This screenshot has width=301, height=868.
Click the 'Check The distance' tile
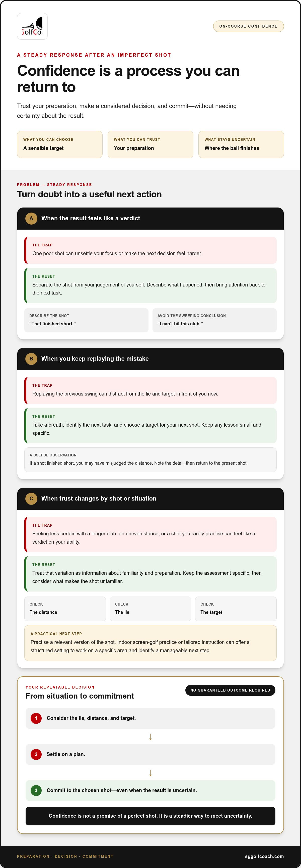(65, 609)
